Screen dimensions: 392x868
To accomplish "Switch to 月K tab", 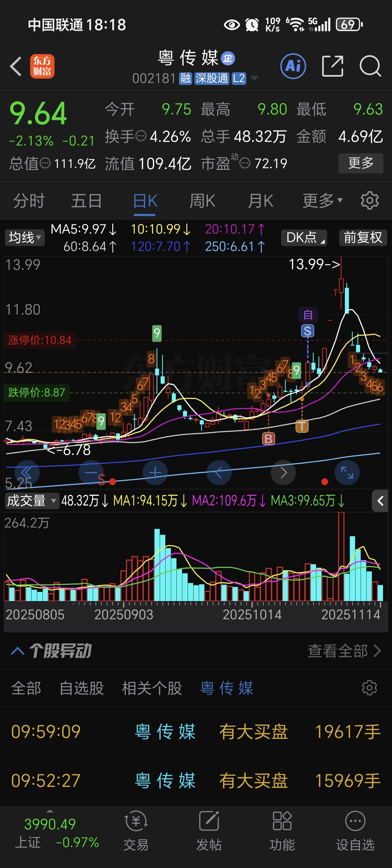I will [261, 201].
